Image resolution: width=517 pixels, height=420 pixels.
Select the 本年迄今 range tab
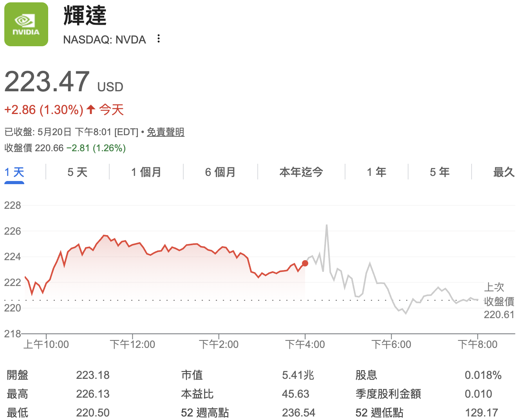tap(301, 172)
